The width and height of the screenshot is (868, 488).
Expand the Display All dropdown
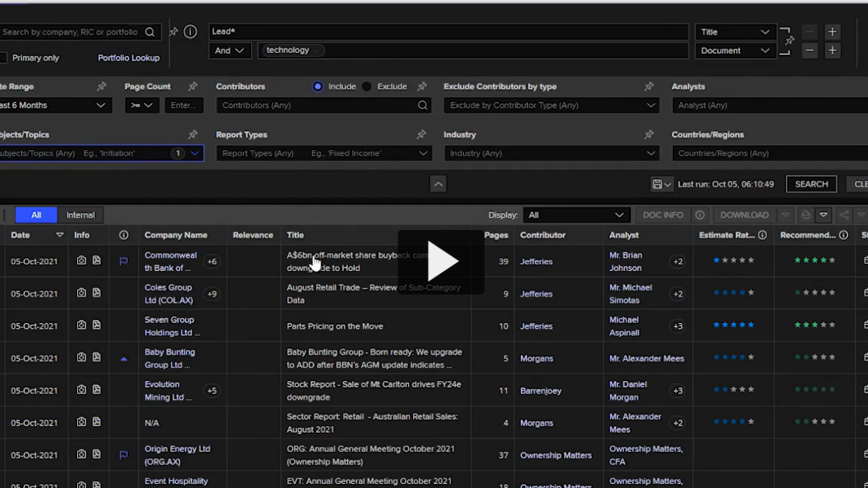click(x=574, y=215)
